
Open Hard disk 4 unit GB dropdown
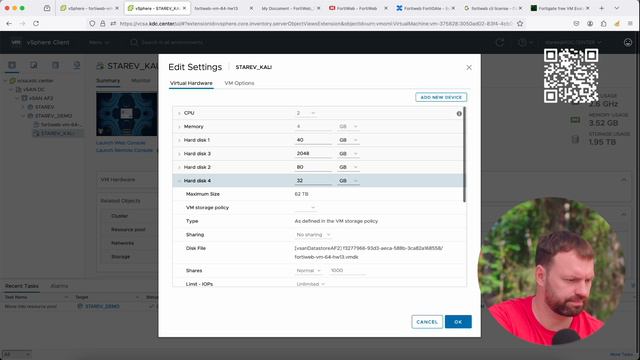[x=348, y=181]
